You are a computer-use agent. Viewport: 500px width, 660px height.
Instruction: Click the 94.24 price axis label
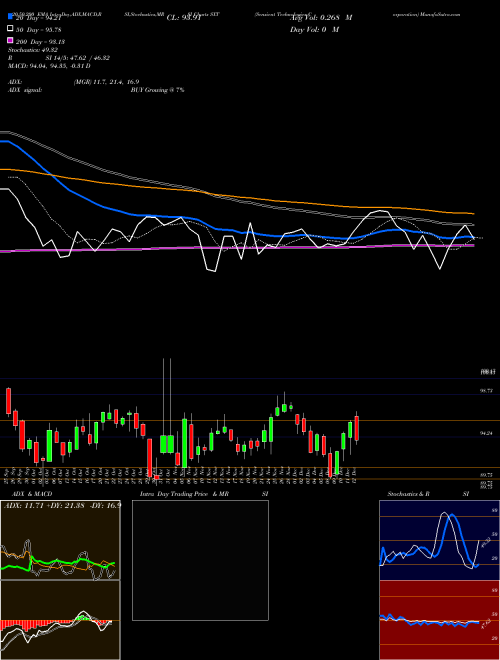tap(487, 433)
